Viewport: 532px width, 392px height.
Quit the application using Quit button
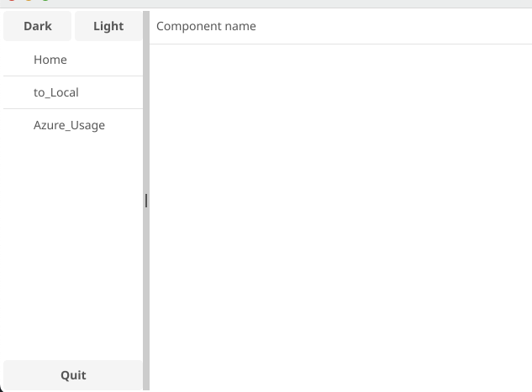(73, 375)
